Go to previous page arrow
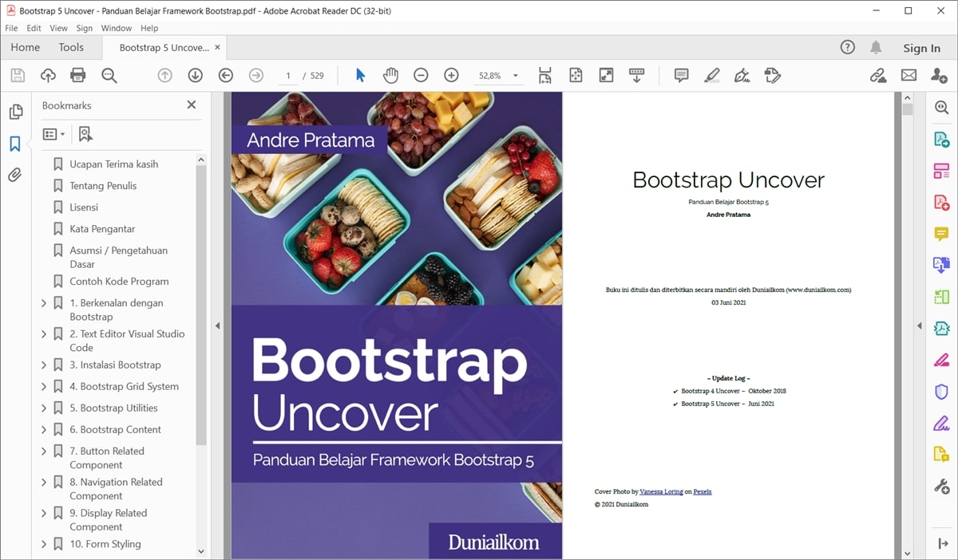The width and height of the screenshot is (958, 560). (165, 76)
